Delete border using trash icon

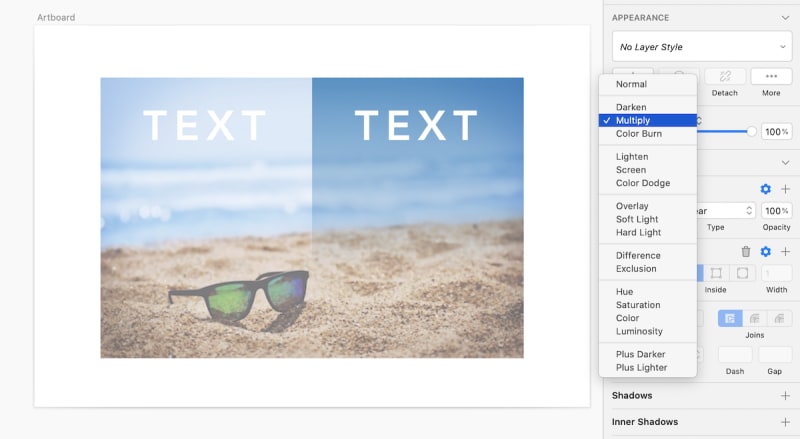coord(745,251)
